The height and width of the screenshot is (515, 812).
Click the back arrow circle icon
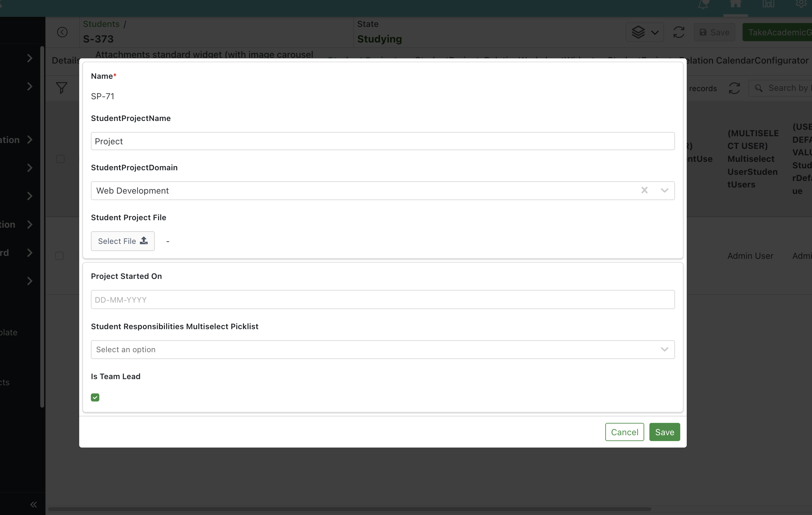pos(62,32)
